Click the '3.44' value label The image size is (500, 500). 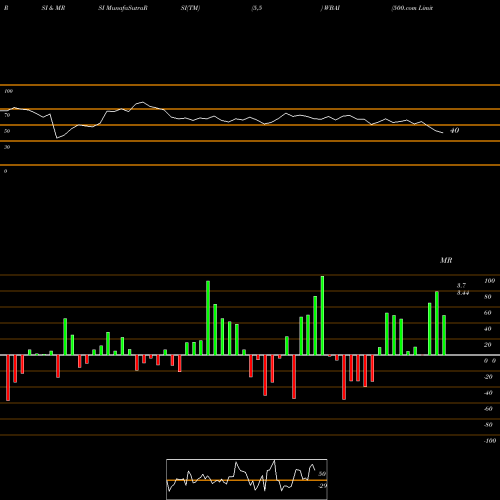coord(463,293)
